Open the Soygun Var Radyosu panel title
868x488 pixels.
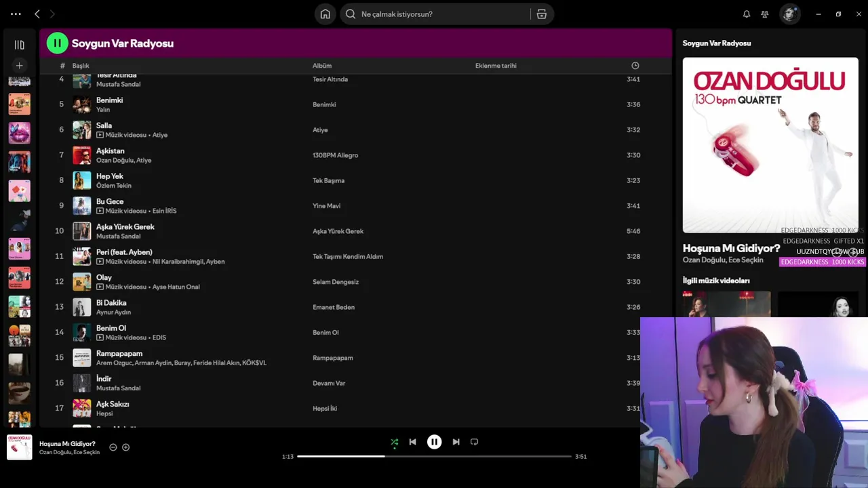[716, 43]
